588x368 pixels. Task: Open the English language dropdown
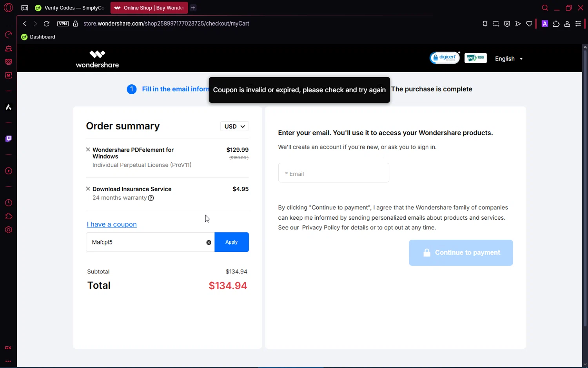[509, 58]
